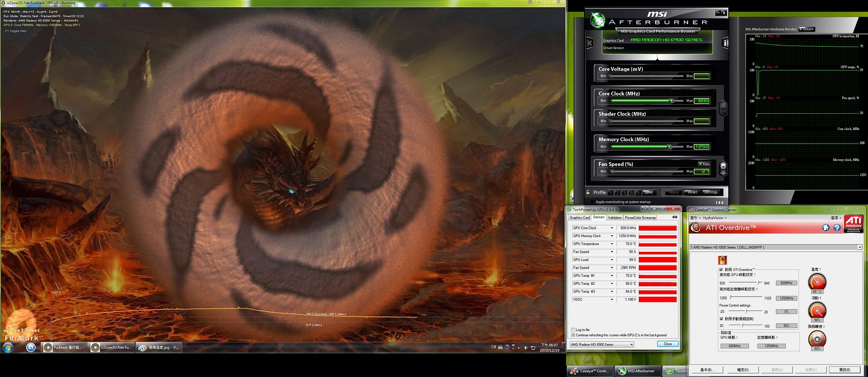
Task: Toggle Auto fan speed in Afterburner
Action: point(704,164)
